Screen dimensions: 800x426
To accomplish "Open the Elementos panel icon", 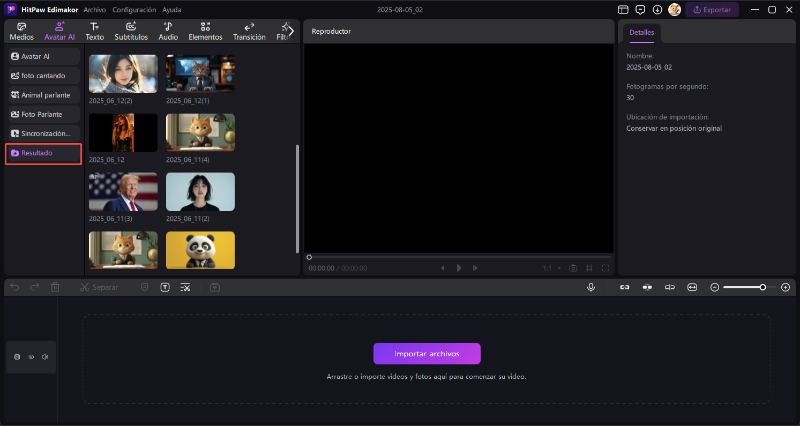I will (205, 31).
